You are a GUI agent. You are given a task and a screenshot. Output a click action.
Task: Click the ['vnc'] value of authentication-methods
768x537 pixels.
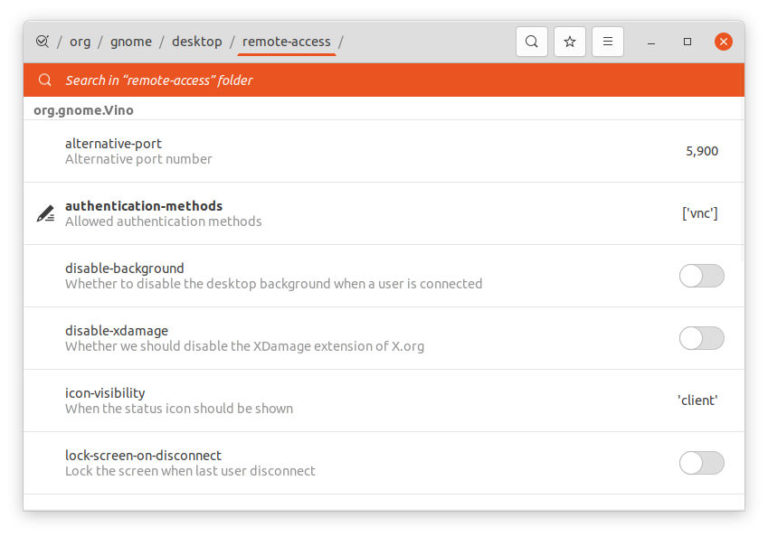click(x=699, y=213)
